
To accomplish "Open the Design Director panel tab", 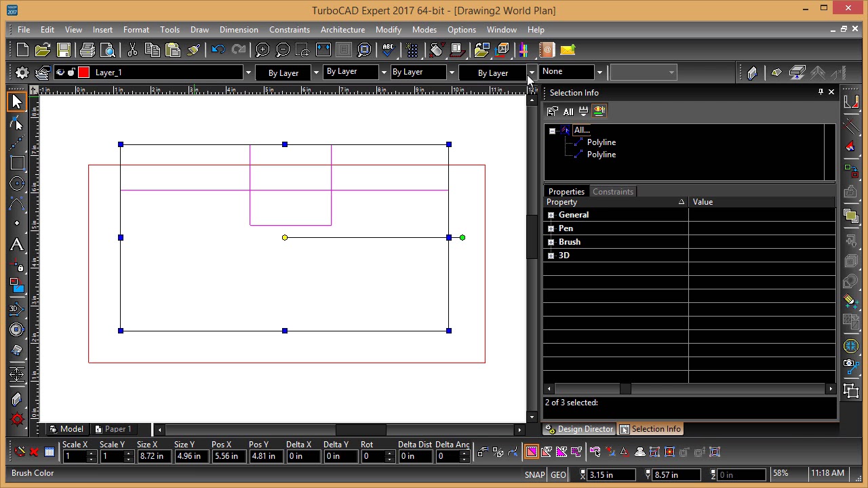I will [x=580, y=429].
